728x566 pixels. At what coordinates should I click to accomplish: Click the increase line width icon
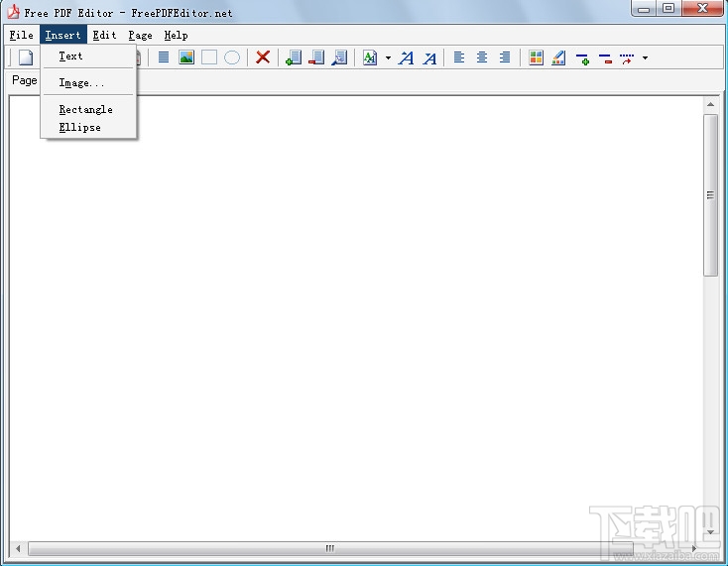(582, 58)
